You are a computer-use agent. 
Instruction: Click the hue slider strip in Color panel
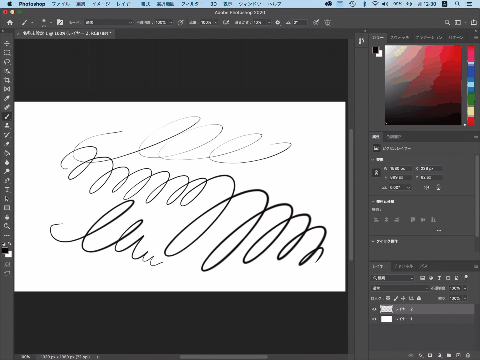pos(471,85)
